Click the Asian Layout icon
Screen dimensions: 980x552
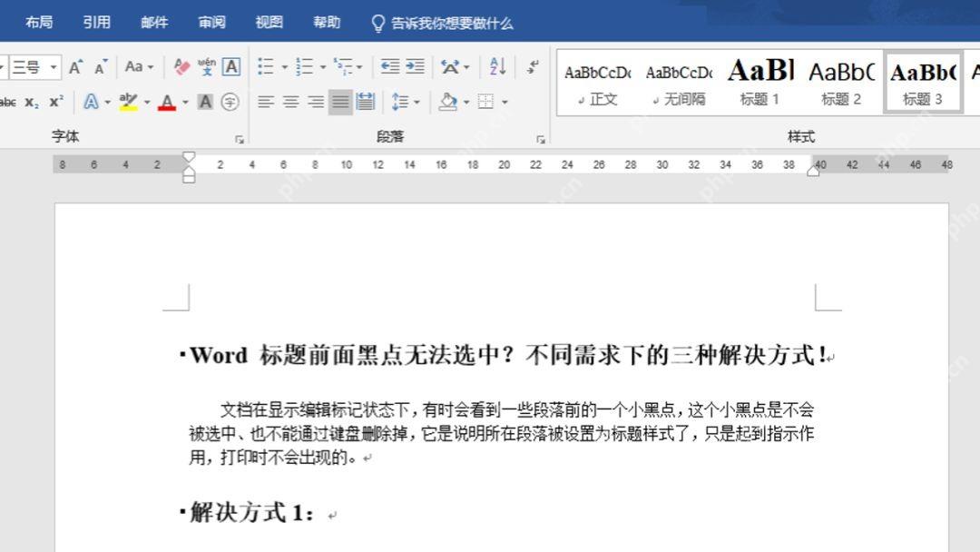[x=450, y=66]
